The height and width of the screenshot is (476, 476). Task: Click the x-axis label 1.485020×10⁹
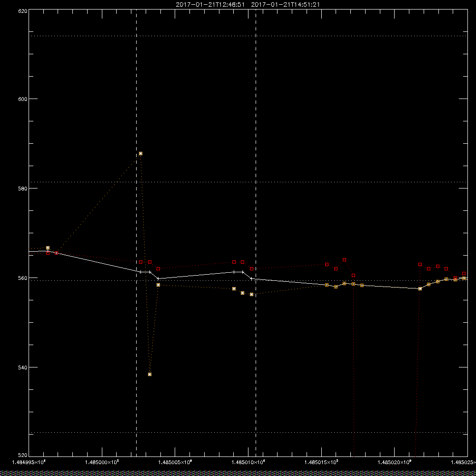tap(394, 462)
